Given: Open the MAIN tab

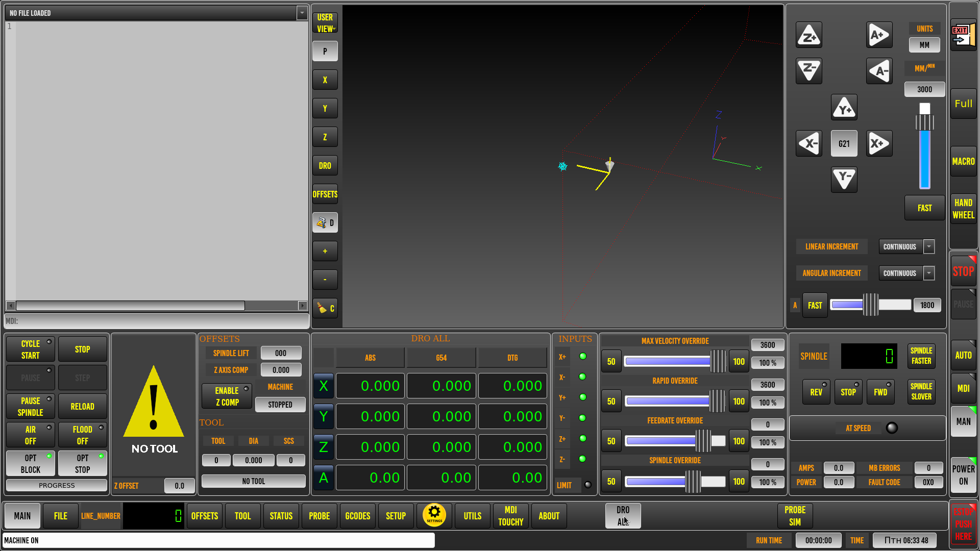Looking at the screenshot, I should pyautogui.click(x=22, y=516).
